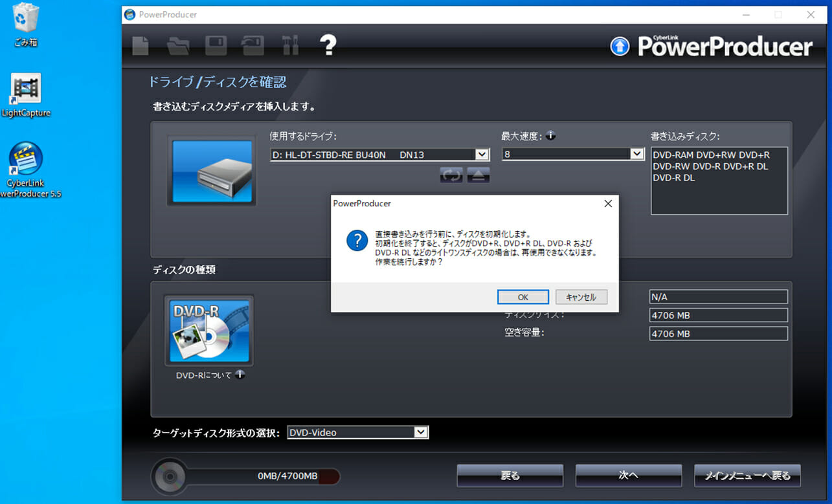Open the project folder icon
This screenshot has height=504, width=832.
(x=177, y=46)
